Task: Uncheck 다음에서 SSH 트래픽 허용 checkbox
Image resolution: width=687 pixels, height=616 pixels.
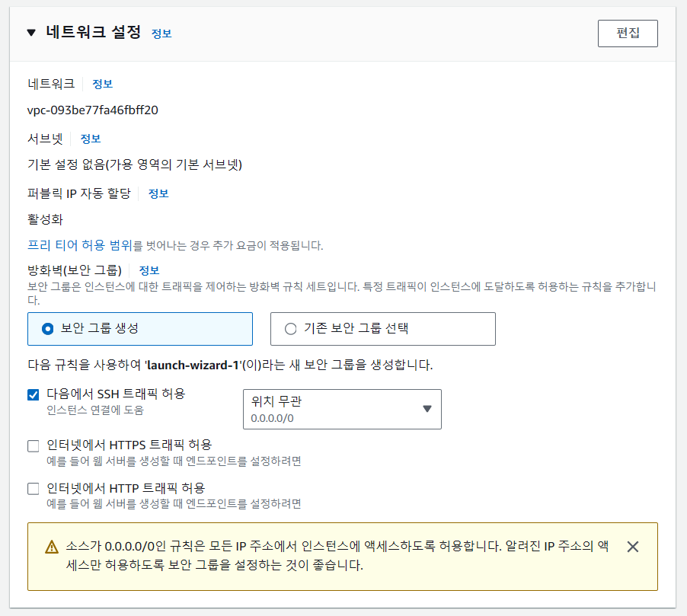Action: (x=34, y=395)
